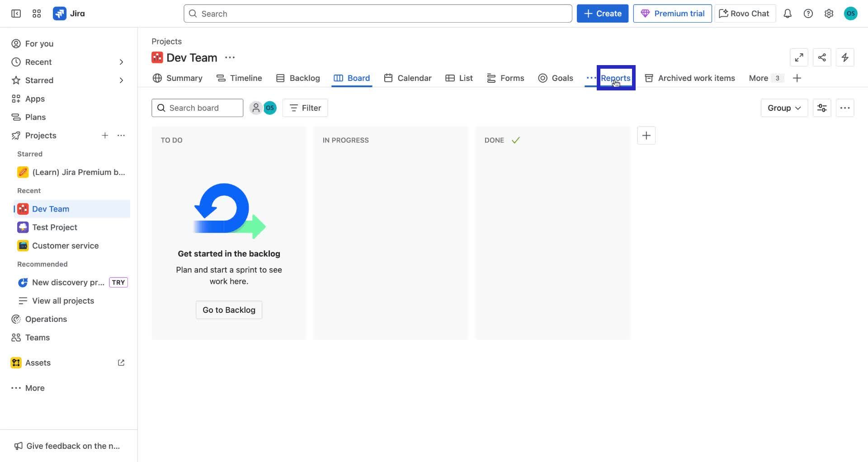Toggle filtering by your assigned avatar

pos(270,108)
